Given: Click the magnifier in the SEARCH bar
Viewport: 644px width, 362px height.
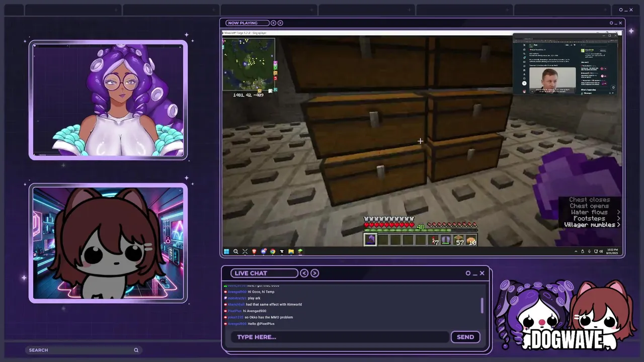Looking at the screenshot, I should (136, 350).
